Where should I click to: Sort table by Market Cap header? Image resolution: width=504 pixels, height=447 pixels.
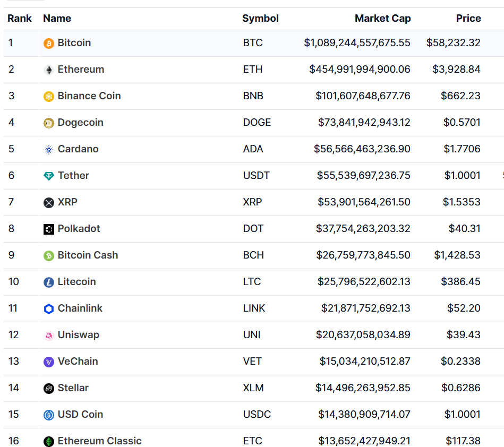[382, 19]
